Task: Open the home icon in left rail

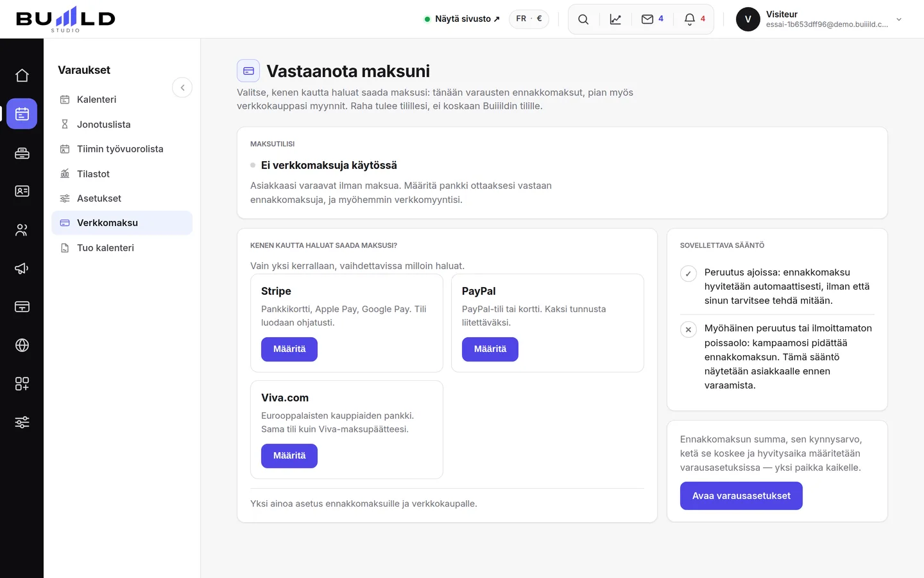Action: pos(22,75)
